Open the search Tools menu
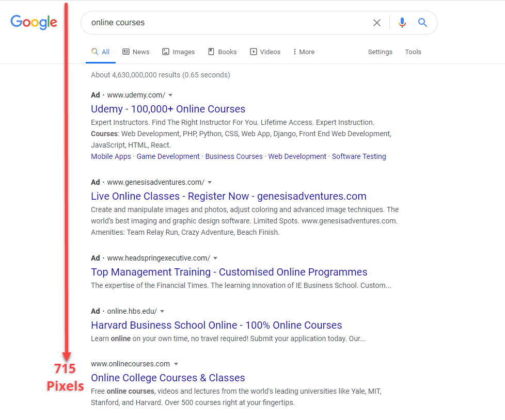The width and height of the screenshot is (505, 420). pyautogui.click(x=413, y=52)
